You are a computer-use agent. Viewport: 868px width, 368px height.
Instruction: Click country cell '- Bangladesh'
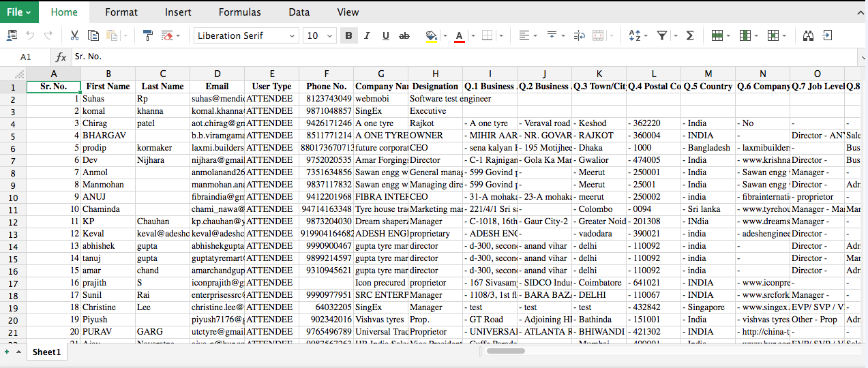pos(708,148)
